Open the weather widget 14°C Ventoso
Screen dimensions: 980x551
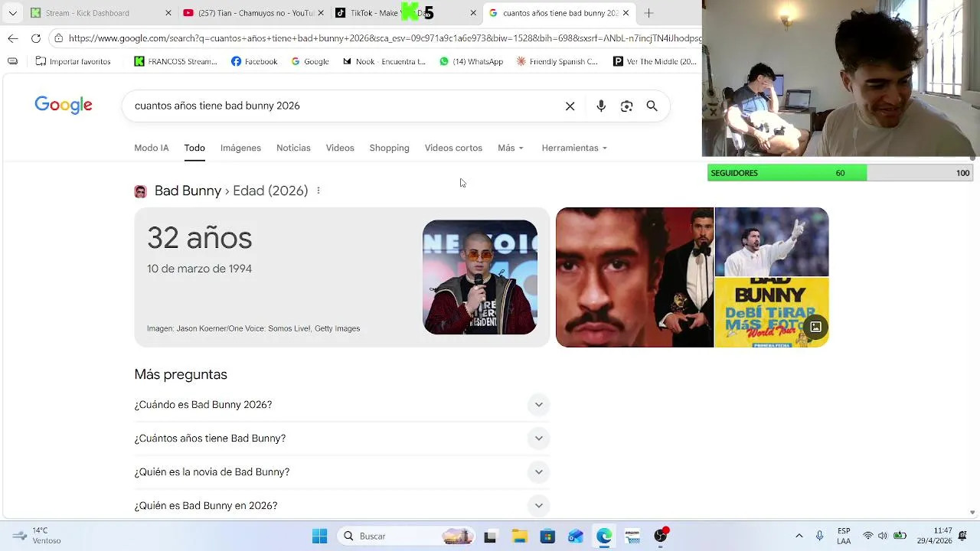pyautogui.click(x=37, y=536)
